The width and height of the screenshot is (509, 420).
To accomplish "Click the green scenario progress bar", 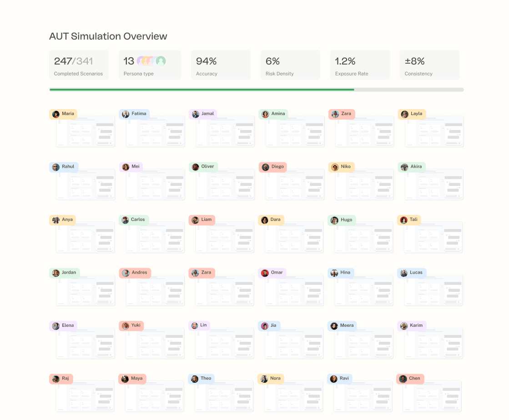I will [202, 90].
